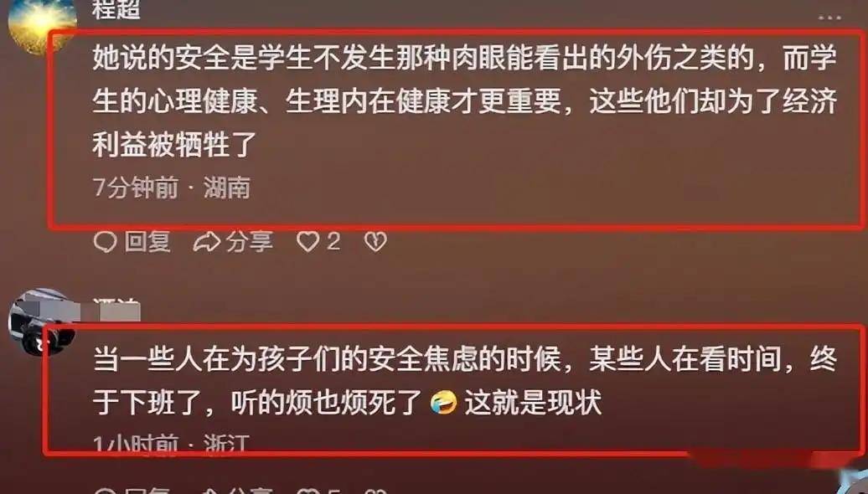Screen dimensions: 868x494
Task: Open the second commenter's blurred username
Action: [116, 310]
